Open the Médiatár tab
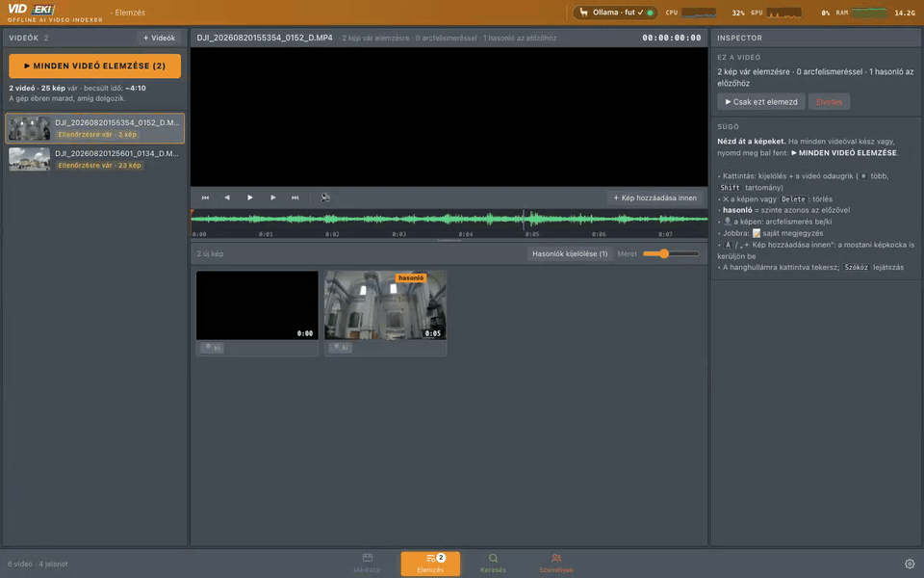Image resolution: width=924 pixels, height=578 pixels. pos(367,564)
